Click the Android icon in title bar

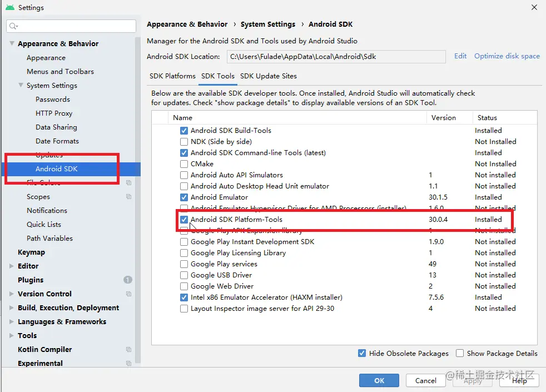click(x=10, y=7)
